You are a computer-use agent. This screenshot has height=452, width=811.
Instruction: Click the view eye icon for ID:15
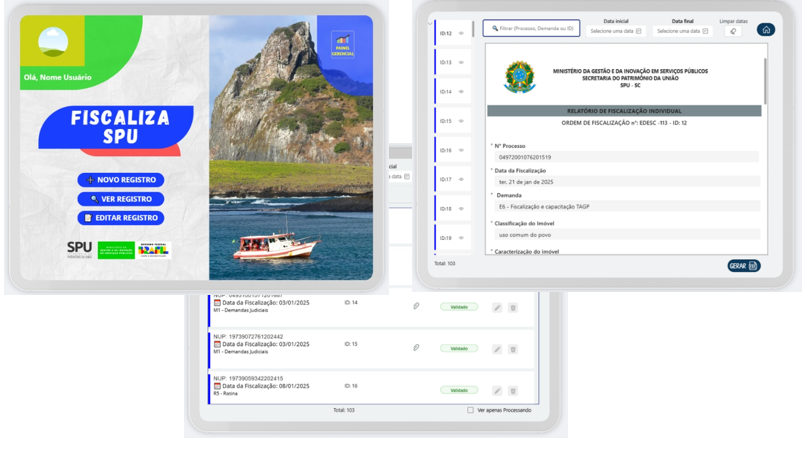coord(461,121)
